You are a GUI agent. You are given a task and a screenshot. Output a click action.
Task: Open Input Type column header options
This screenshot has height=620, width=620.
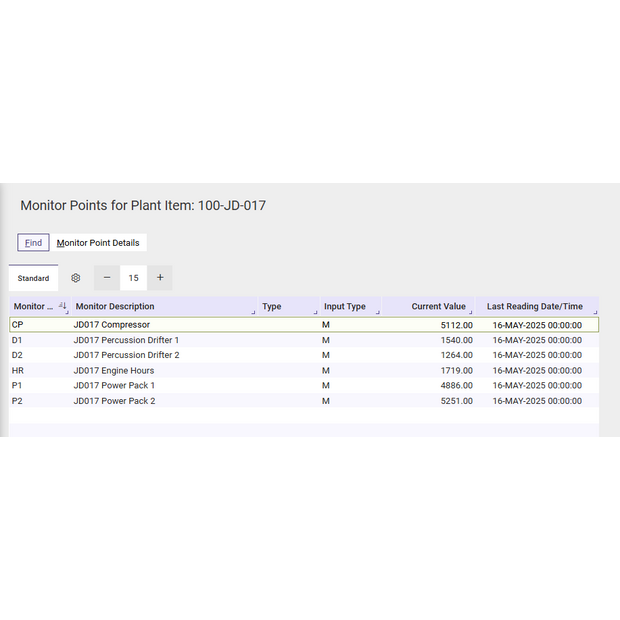376,312
